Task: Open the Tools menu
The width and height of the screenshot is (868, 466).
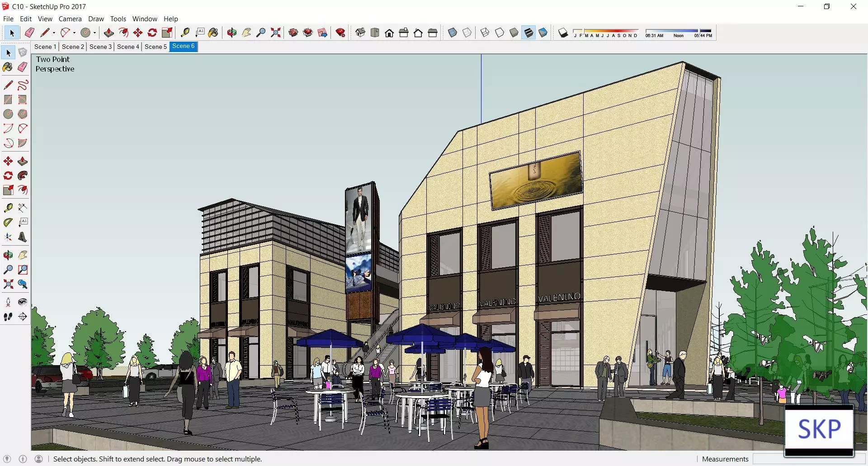Action: 118,19
